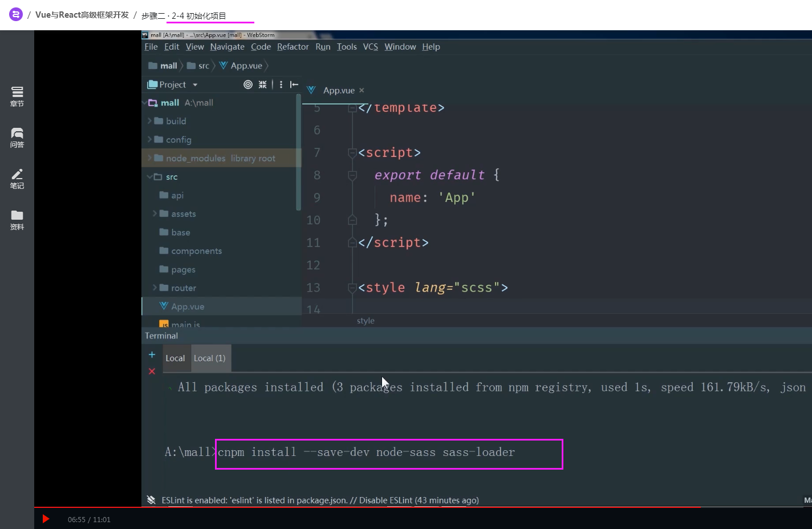
Task: Click Vue与React高级框架开发 course breadcrumb link
Action: [82, 15]
